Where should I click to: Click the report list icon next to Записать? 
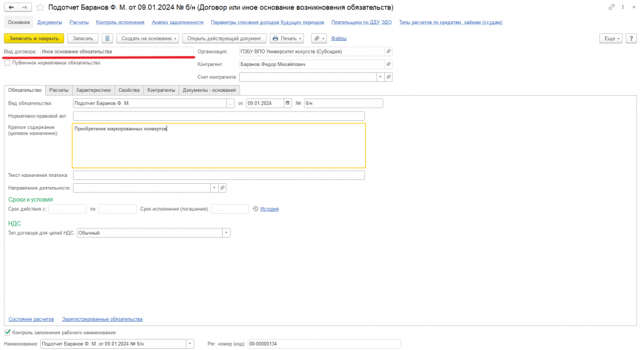(107, 38)
